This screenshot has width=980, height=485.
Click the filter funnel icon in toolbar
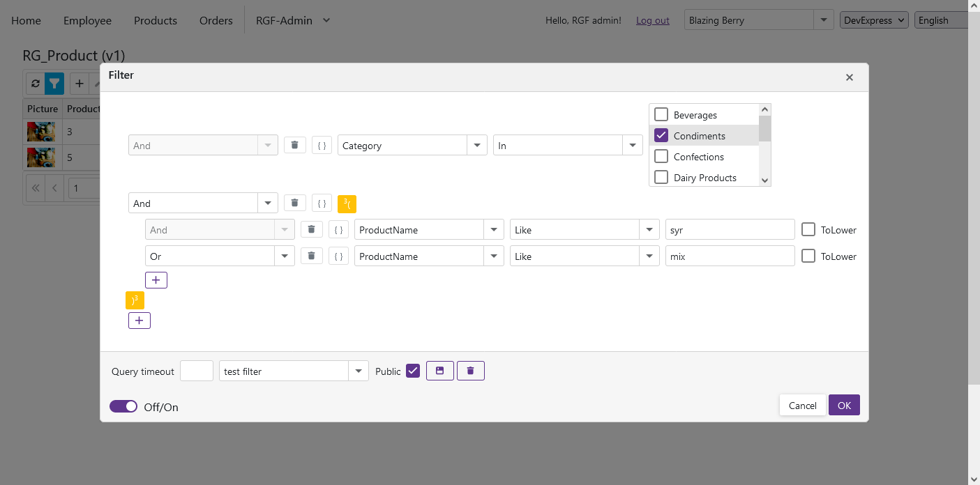click(54, 84)
